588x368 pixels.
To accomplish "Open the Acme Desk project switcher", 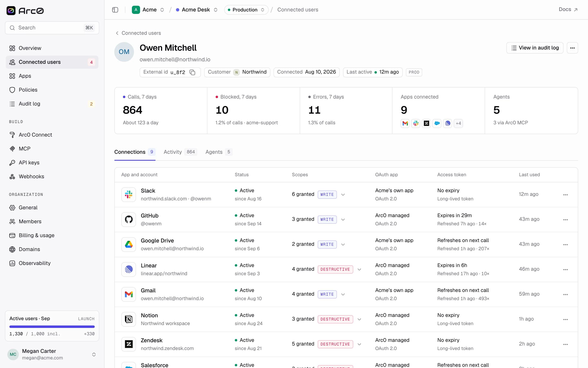I will (197, 10).
